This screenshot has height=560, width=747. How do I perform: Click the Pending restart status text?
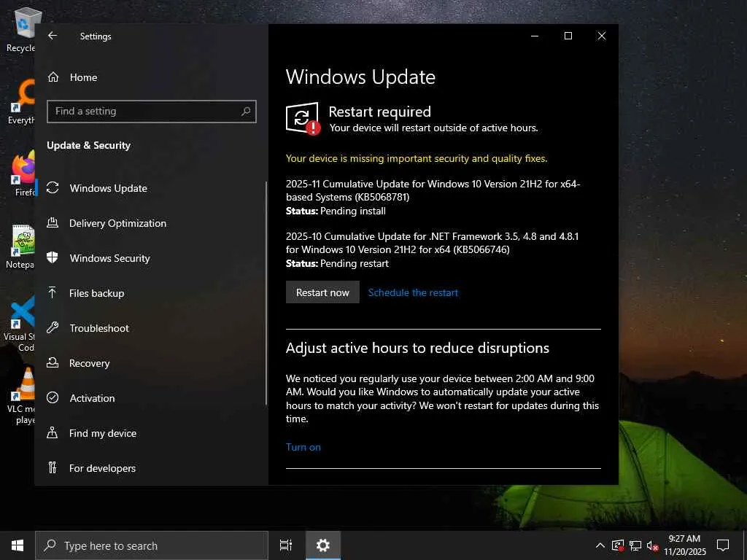point(355,263)
